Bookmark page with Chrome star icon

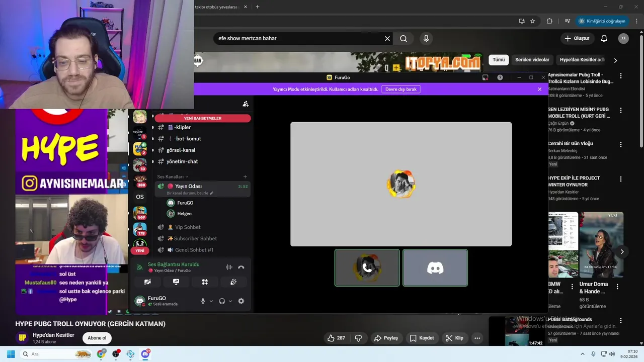coord(533,21)
